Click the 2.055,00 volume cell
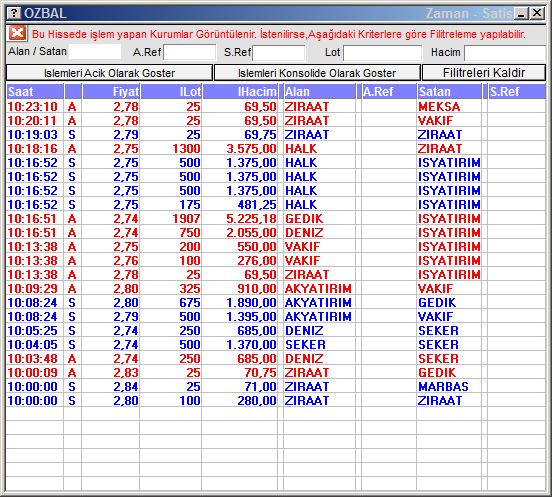 point(251,233)
